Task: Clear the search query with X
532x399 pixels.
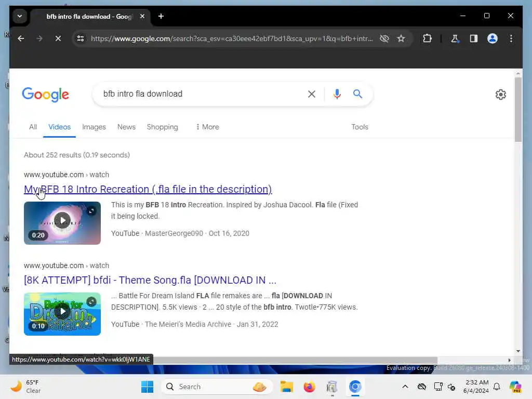Action: [x=312, y=94]
